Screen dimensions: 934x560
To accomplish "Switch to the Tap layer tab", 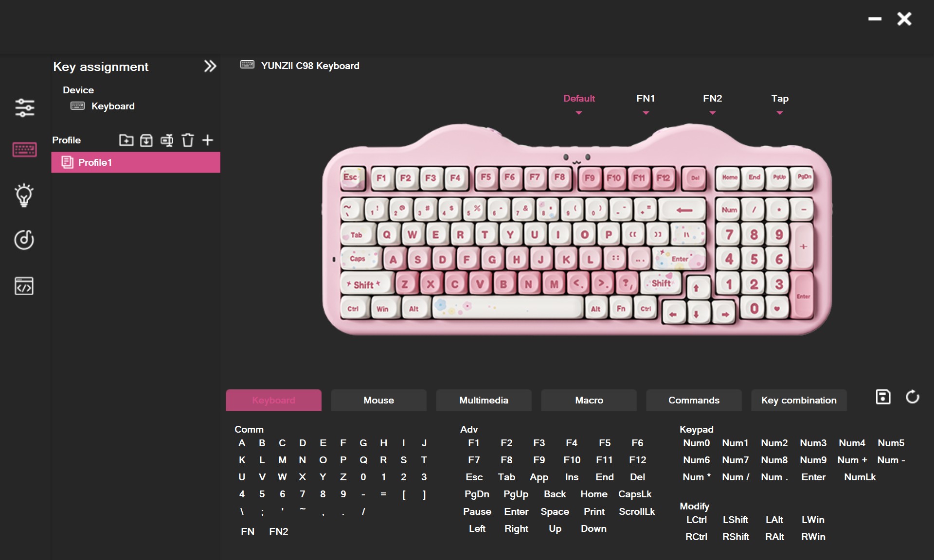I will click(780, 98).
